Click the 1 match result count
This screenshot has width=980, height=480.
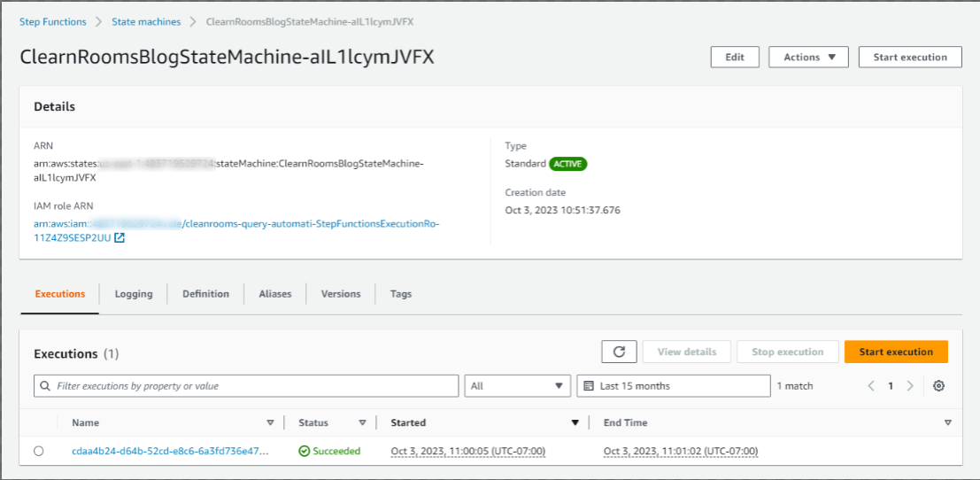pos(795,386)
